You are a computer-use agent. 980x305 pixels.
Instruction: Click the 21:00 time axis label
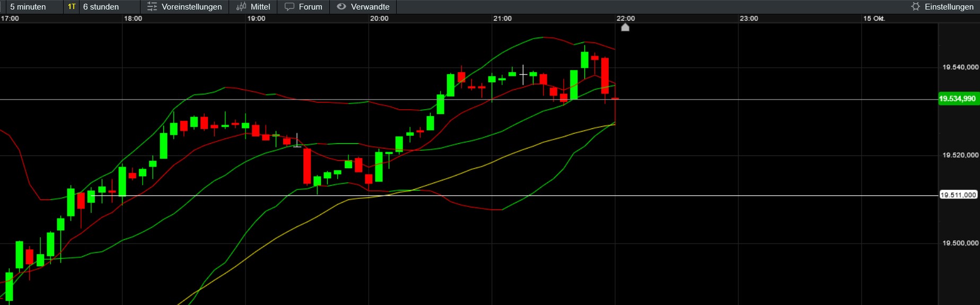click(502, 19)
